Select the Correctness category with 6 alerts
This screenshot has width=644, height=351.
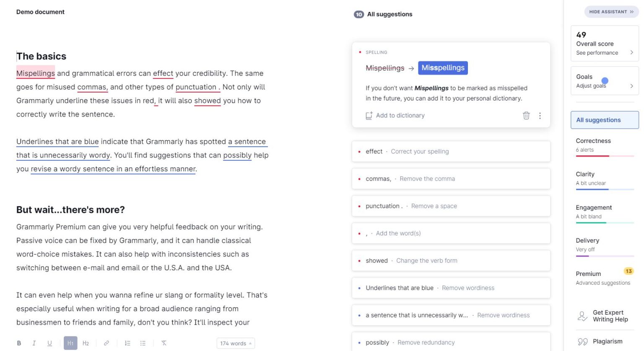point(593,145)
